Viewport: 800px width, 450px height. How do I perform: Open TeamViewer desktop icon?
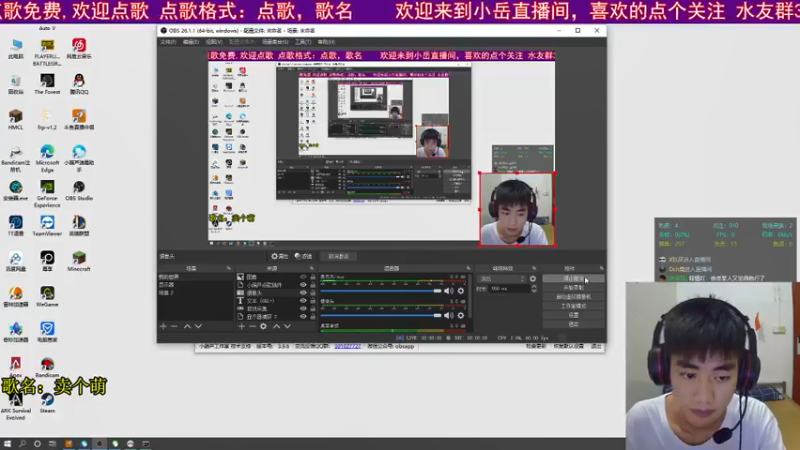click(47, 226)
